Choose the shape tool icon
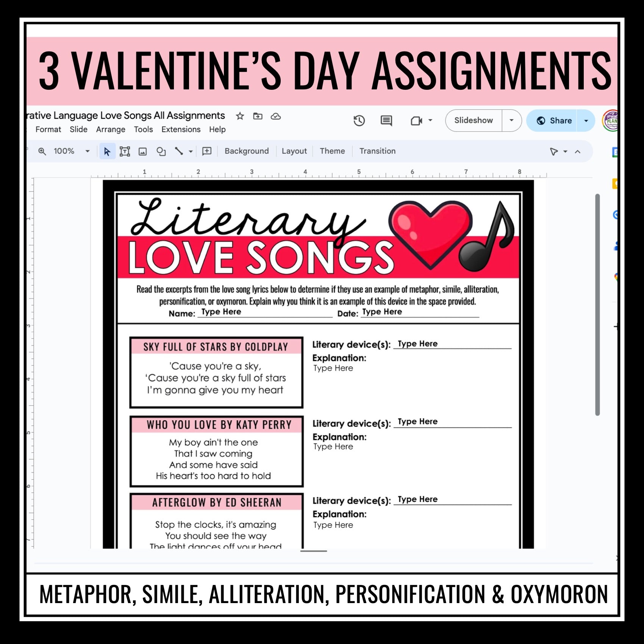The width and height of the screenshot is (644, 644). 161,152
